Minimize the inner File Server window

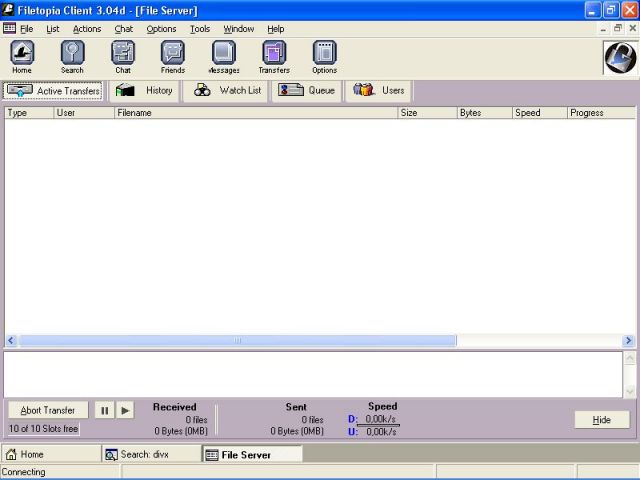(603, 29)
